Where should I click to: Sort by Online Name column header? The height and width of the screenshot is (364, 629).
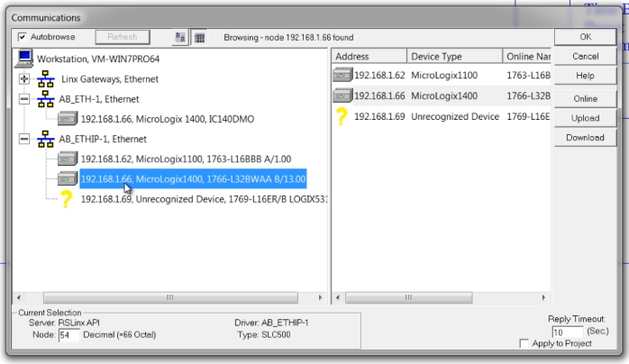526,57
